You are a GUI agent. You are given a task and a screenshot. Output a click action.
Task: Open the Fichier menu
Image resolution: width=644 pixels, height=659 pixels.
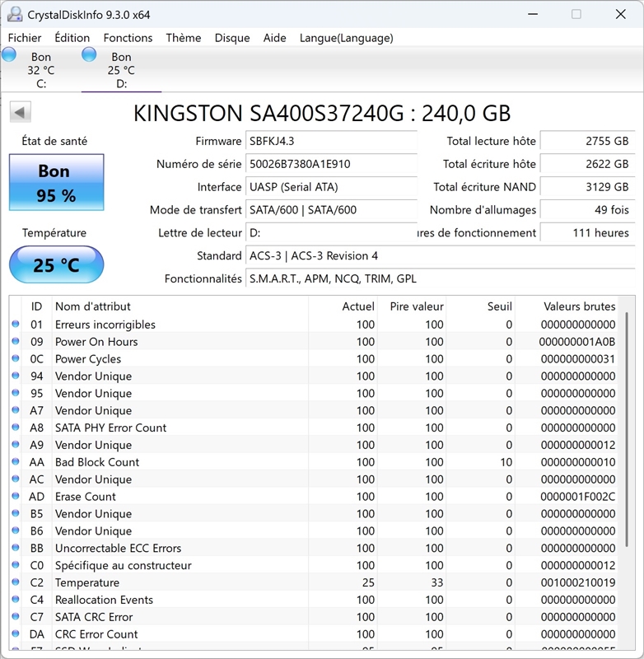pos(25,38)
